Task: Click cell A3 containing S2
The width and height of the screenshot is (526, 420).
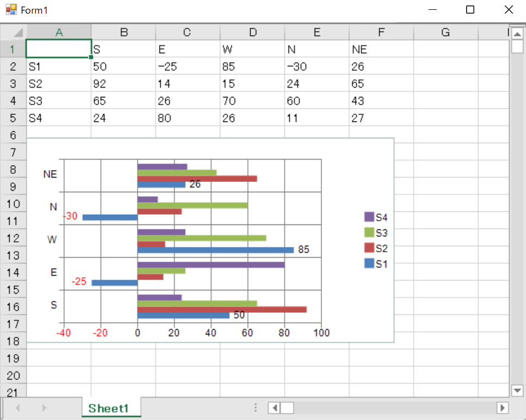Action: click(59, 83)
